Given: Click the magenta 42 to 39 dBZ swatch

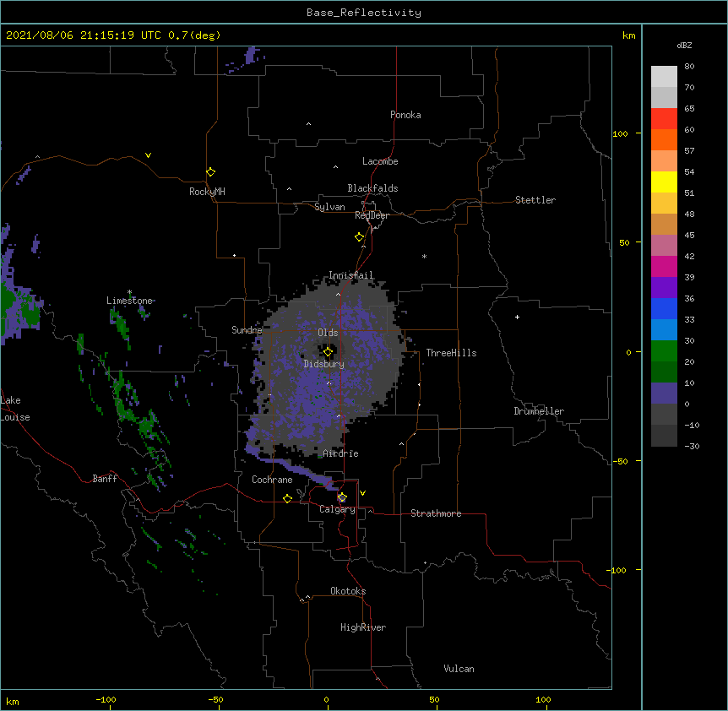Looking at the screenshot, I should 664,266.
